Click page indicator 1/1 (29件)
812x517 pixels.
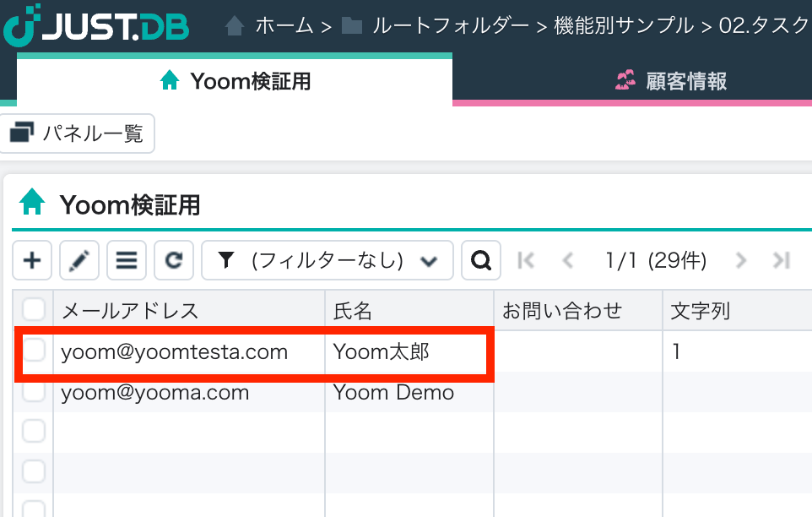pos(656,260)
